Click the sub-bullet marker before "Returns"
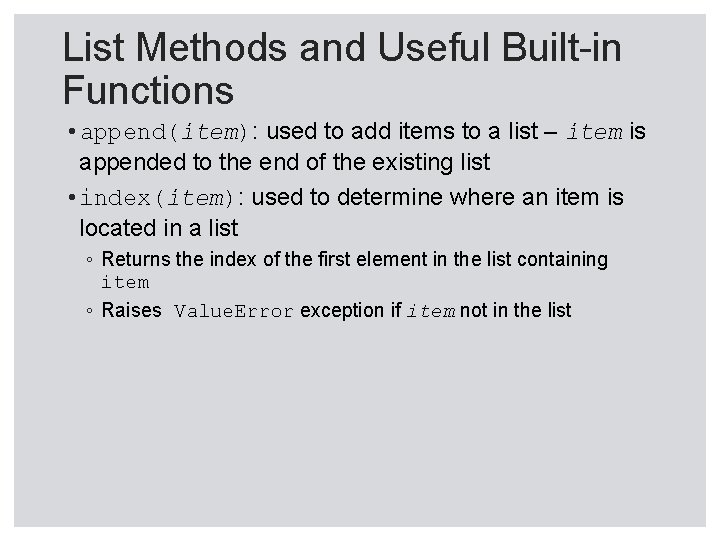The height and width of the screenshot is (540, 720). pos(89,260)
